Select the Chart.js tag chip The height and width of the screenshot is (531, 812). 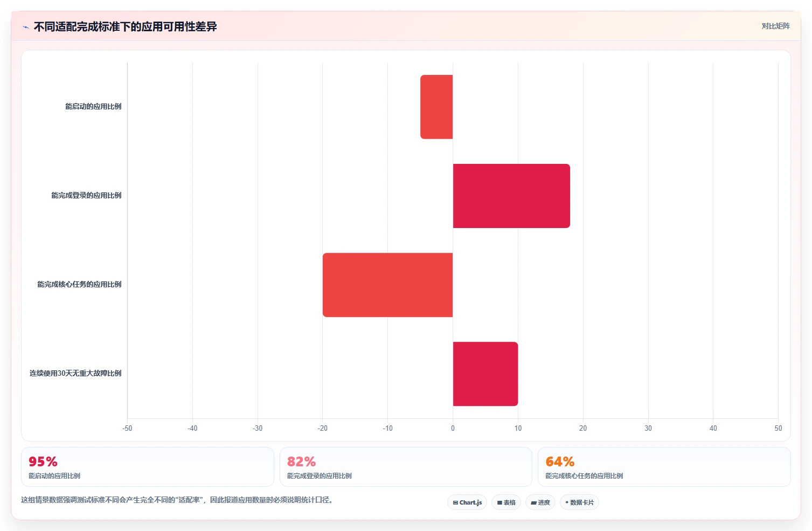click(467, 502)
